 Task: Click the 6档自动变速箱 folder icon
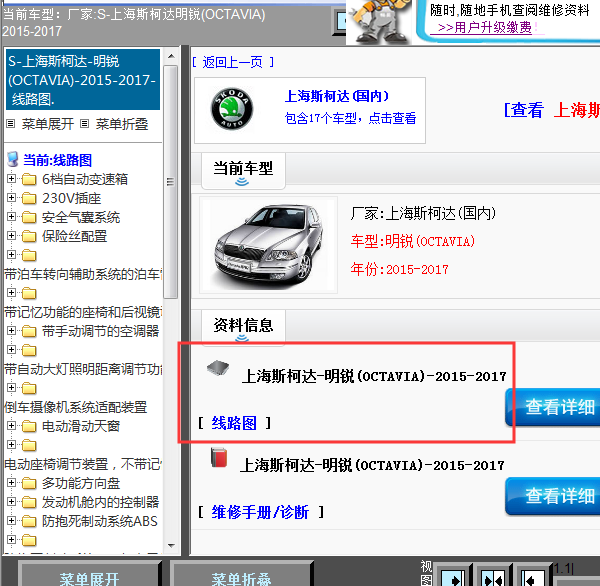[29, 179]
